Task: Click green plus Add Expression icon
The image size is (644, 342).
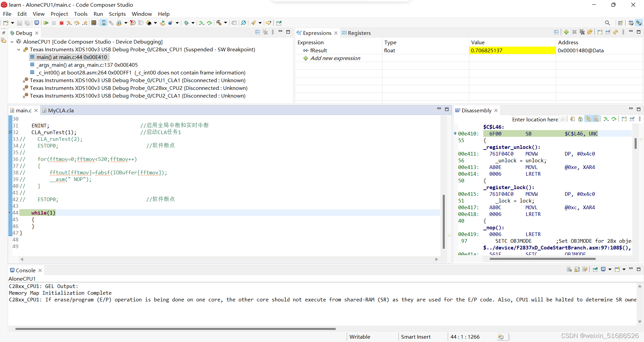Action: 566,32
